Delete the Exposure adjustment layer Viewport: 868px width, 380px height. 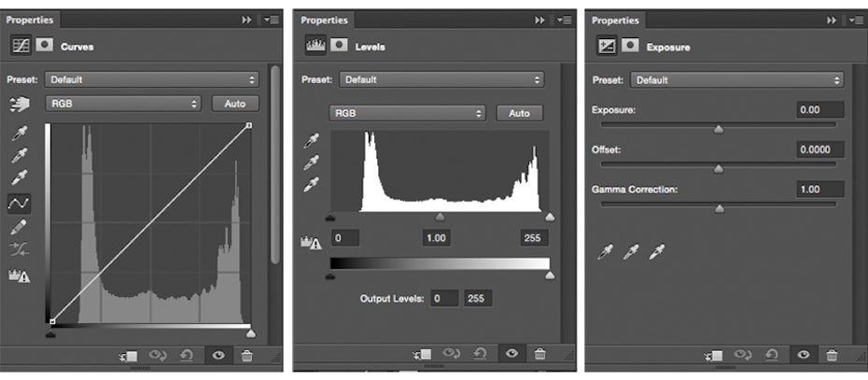coord(832,355)
